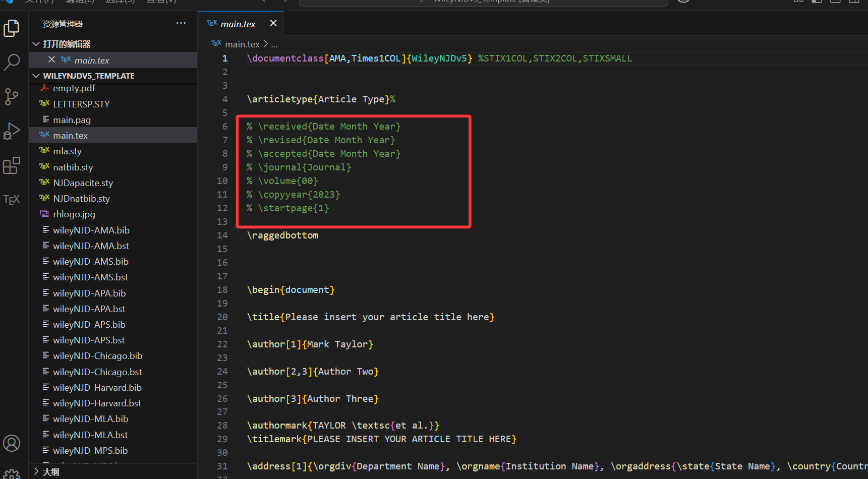Screen dimensions: 868x479
Task: Open main.pag in the file tree
Action: [x=113, y=119]
